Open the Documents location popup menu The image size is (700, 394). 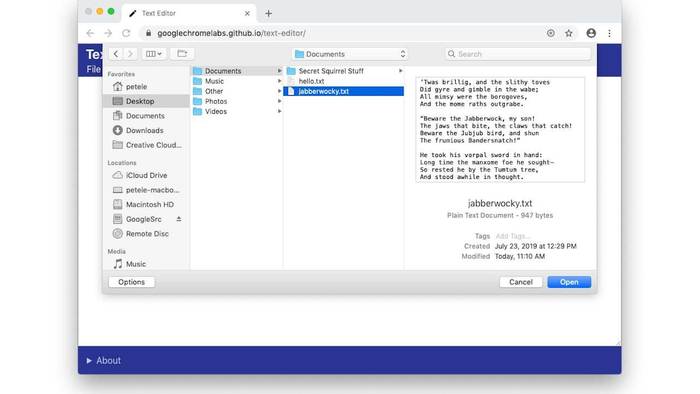(350, 54)
